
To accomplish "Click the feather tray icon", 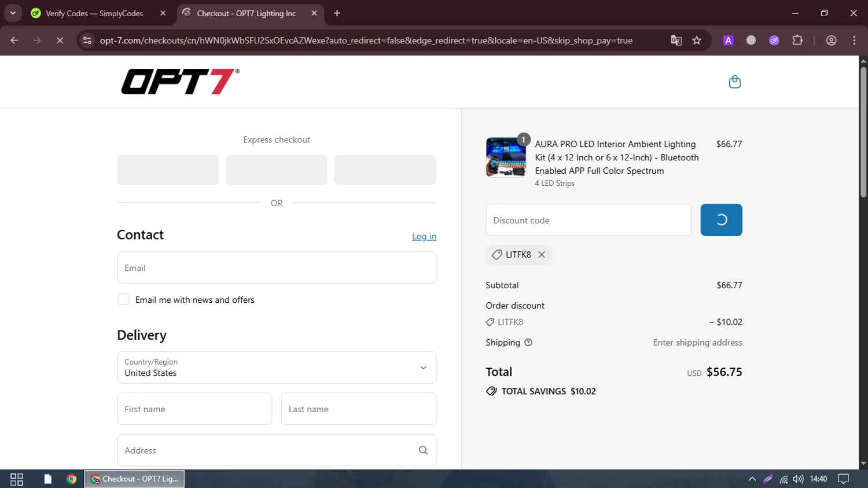I will click(x=768, y=479).
